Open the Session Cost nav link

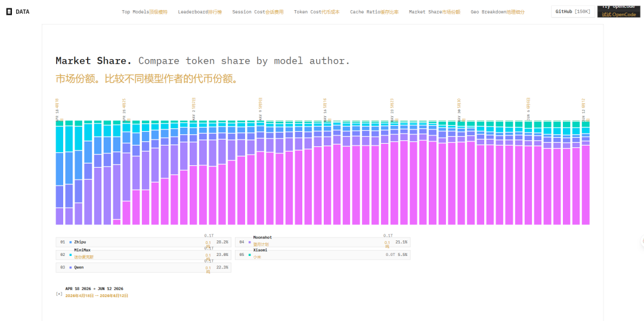click(x=258, y=12)
